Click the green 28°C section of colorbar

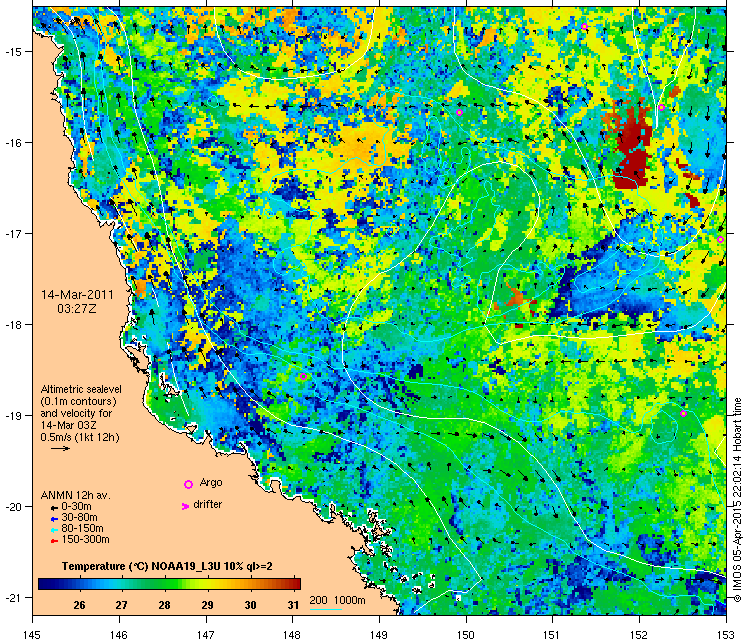(165, 584)
